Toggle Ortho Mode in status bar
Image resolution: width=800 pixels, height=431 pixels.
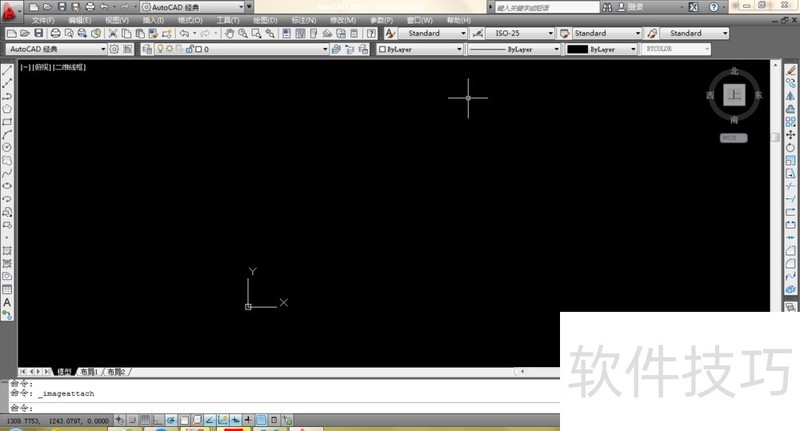click(x=158, y=420)
